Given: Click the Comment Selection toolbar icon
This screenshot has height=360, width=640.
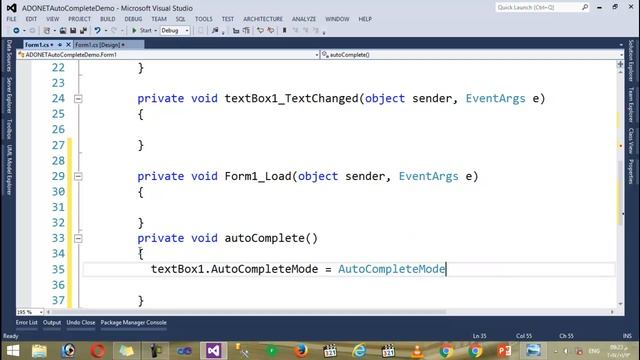Looking at the screenshot, I should (260, 31).
